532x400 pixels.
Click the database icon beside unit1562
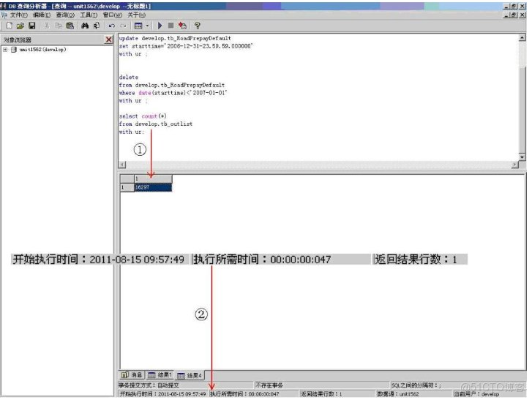[14, 50]
